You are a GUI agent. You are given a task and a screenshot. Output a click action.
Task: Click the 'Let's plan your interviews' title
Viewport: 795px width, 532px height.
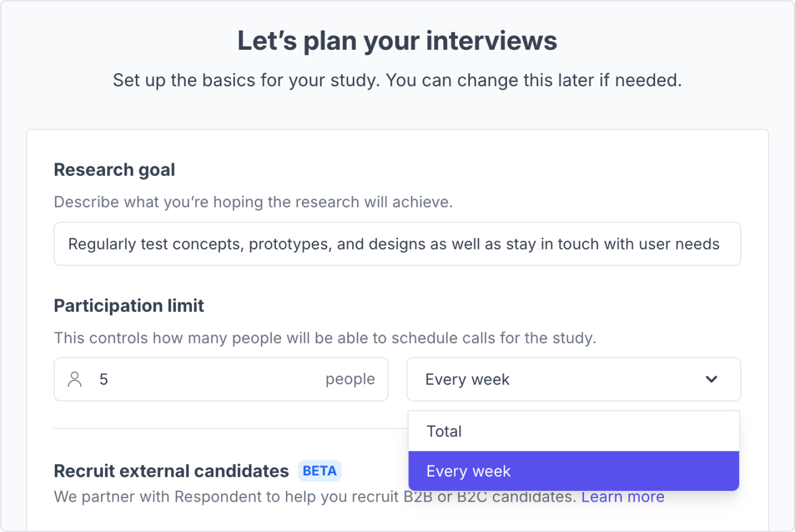click(x=397, y=41)
